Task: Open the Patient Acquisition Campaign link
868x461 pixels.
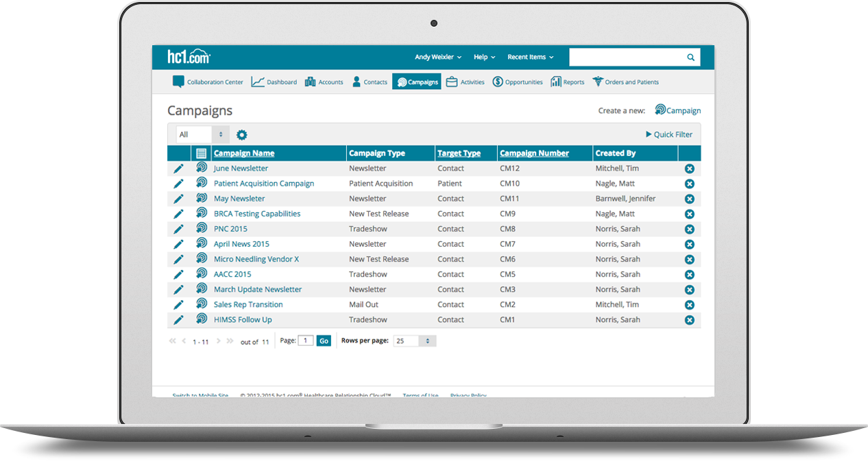Action: [x=263, y=184]
